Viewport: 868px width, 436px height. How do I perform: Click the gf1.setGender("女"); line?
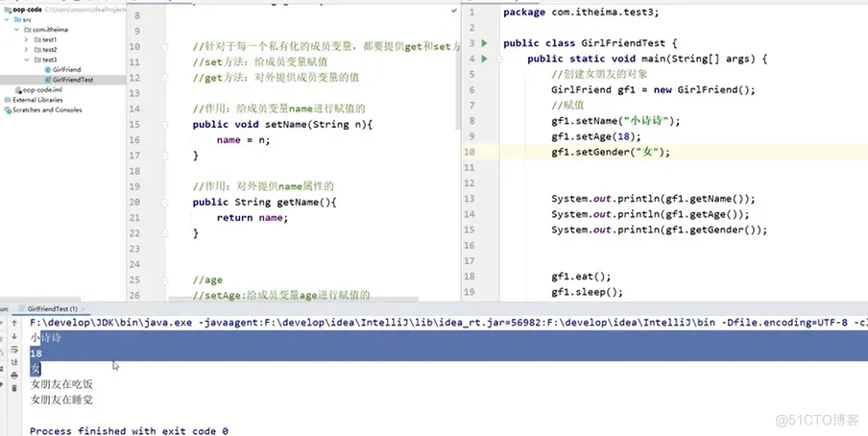coord(610,152)
